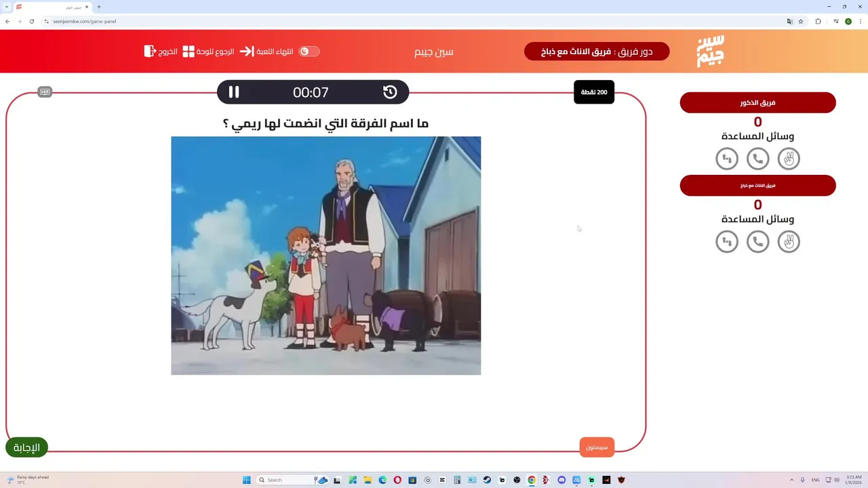
Task: Reset the timer with the restart icon
Action: click(390, 92)
